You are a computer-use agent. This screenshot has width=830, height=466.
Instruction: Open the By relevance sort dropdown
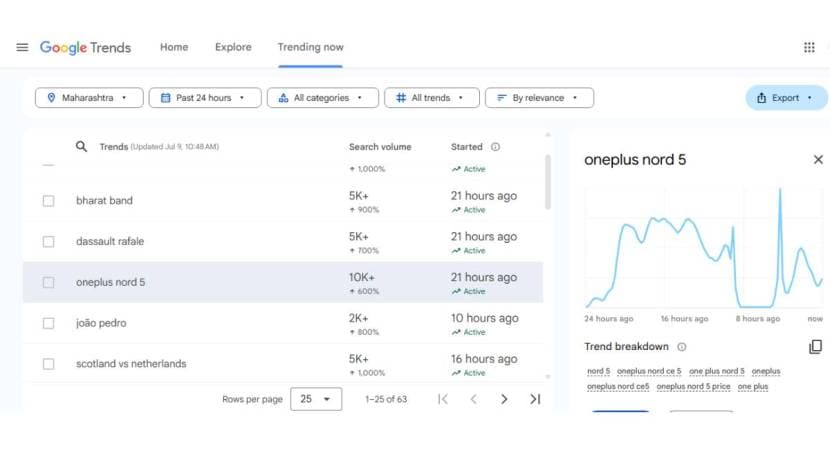(x=539, y=98)
